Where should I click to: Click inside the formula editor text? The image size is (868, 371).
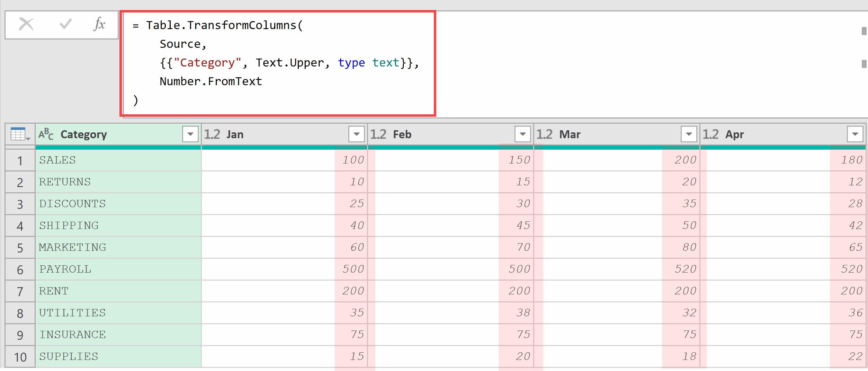(242, 62)
